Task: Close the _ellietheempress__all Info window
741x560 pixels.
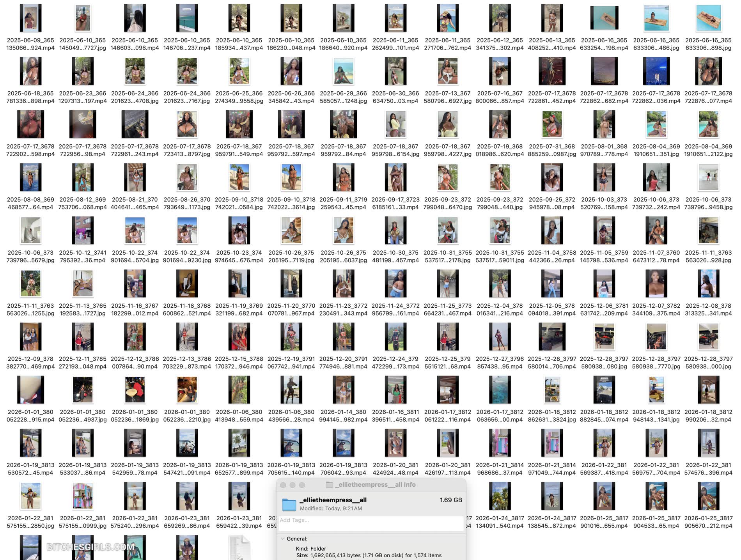Action: [283, 485]
